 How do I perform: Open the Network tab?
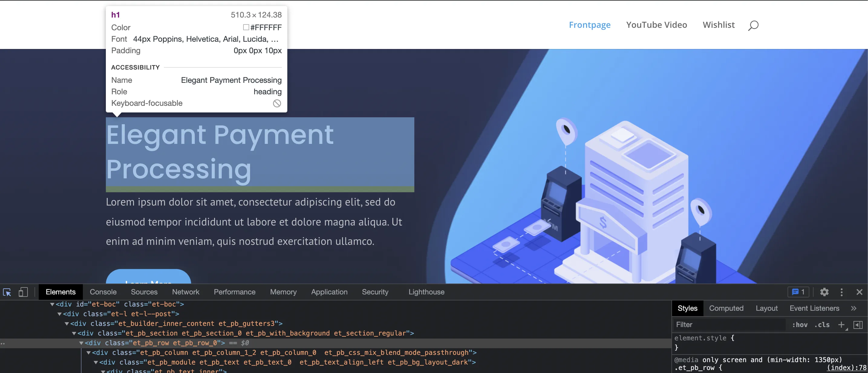[185, 292]
